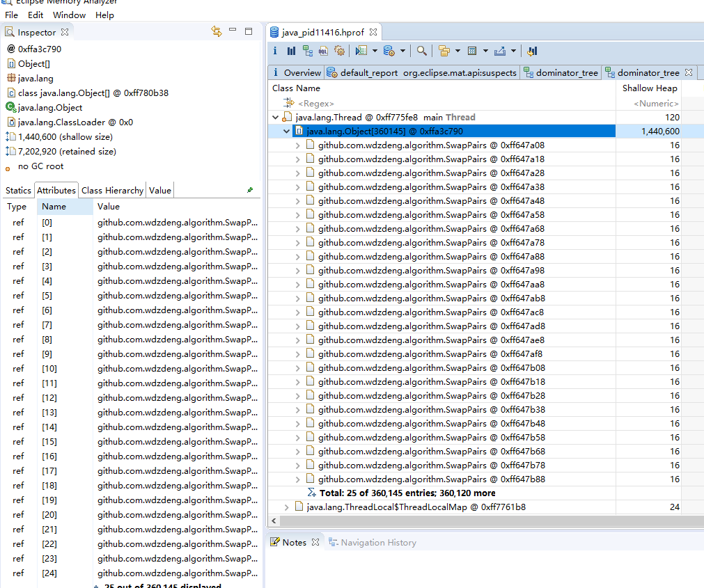This screenshot has width=704, height=588.
Task: Open the Help menu
Action: [x=104, y=15]
